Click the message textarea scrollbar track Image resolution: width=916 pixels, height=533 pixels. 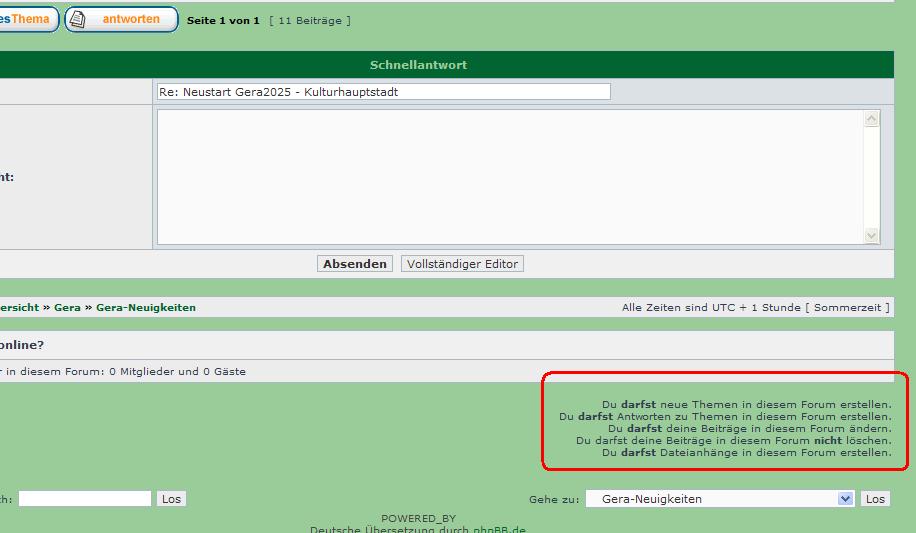(871, 177)
